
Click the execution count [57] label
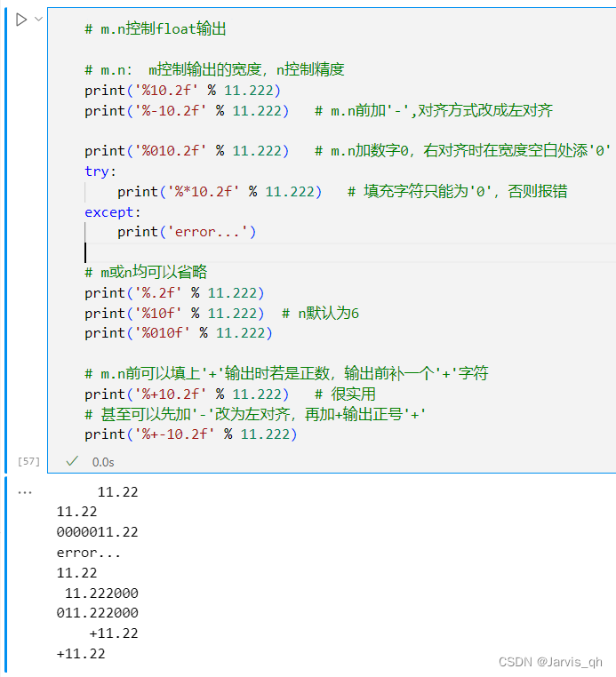[28, 462]
